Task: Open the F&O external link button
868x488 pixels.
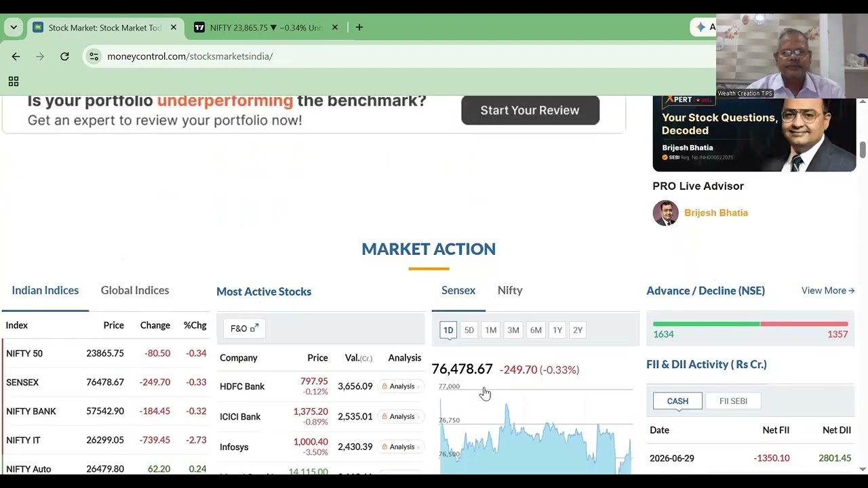Action: 244,328
